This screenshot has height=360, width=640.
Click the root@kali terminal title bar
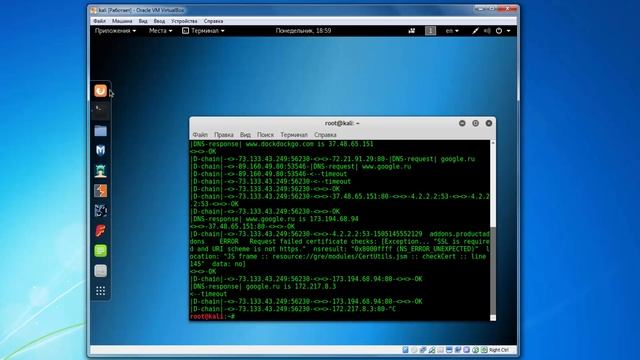pyautogui.click(x=342, y=123)
